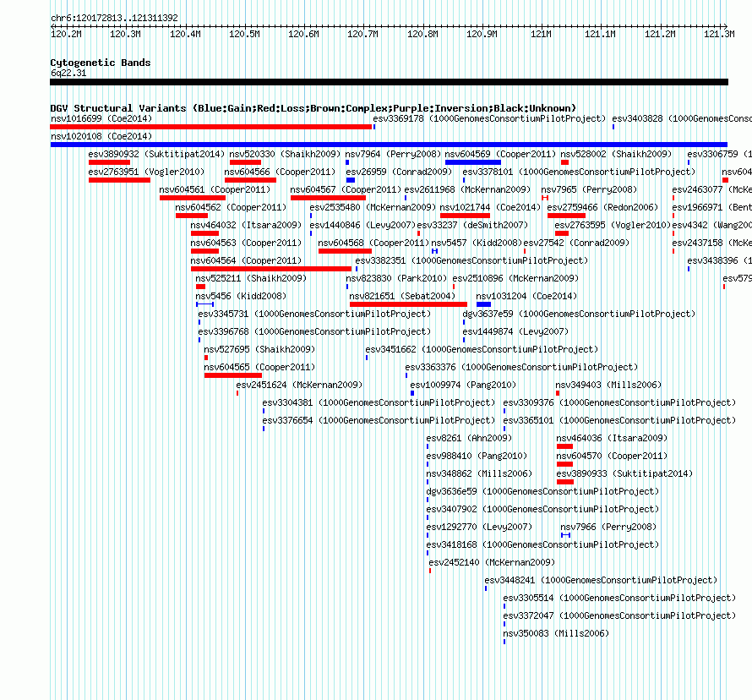Image resolution: width=752 pixels, height=700 pixels.
Task: Open variant label nsv1020108 (Coe2014)
Action: (101, 136)
